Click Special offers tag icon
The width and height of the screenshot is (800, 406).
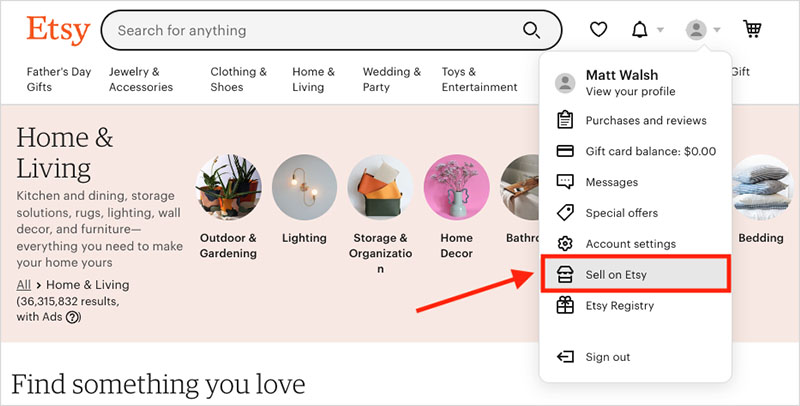coord(565,213)
